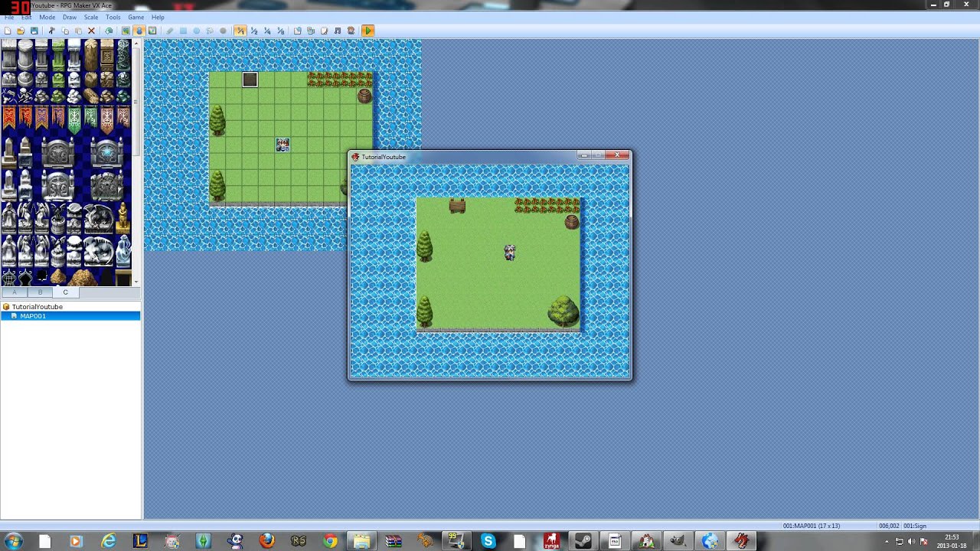Open Skype from the taskbar

click(x=488, y=541)
